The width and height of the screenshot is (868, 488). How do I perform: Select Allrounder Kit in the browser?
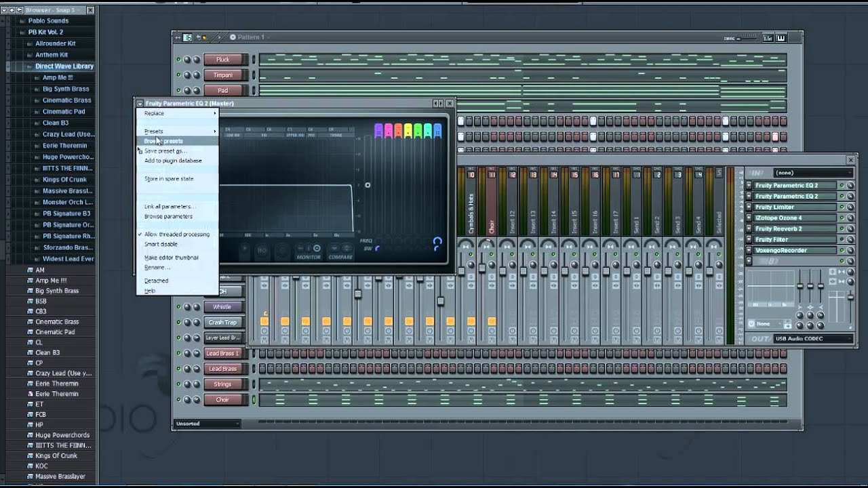click(x=55, y=43)
